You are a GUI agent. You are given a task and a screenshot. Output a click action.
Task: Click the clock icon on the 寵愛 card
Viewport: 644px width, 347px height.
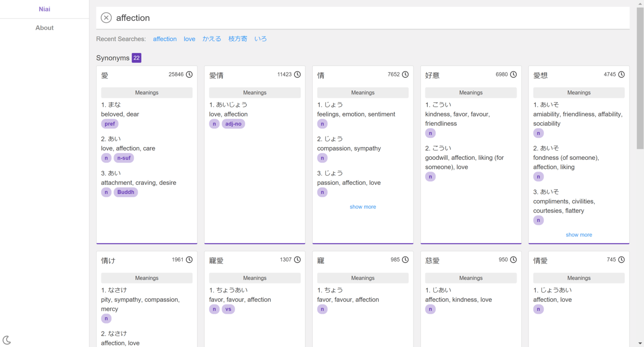pyautogui.click(x=297, y=260)
